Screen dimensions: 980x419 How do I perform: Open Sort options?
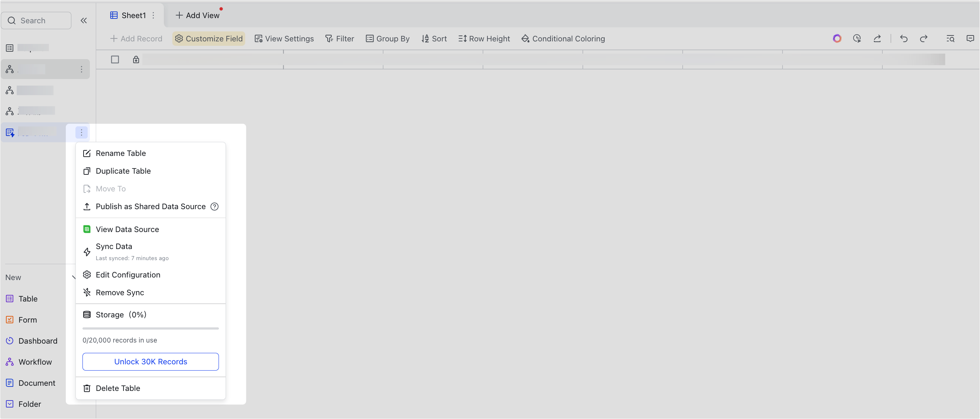pos(434,38)
